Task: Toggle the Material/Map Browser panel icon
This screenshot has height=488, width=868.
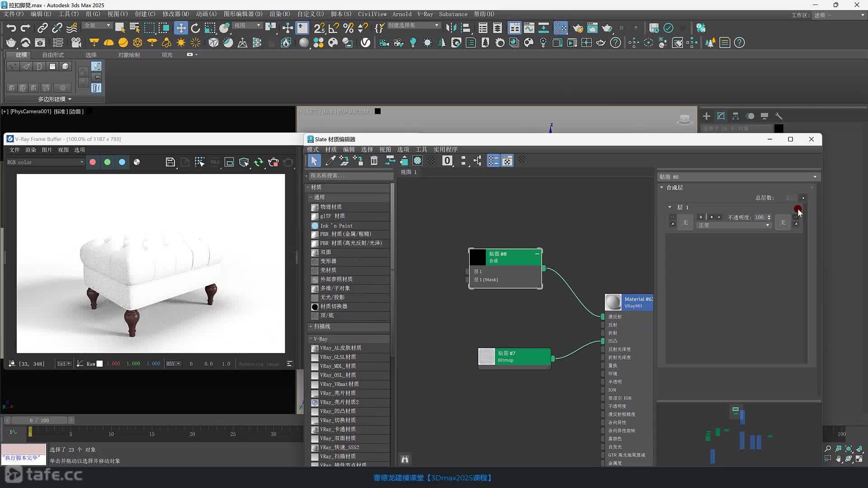Action: tap(493, 160)
